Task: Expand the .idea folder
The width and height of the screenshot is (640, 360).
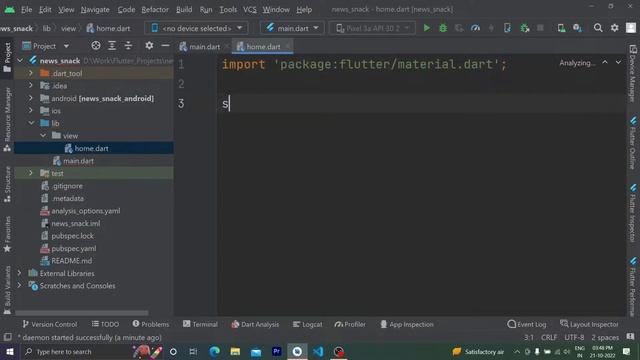Action: [31, 86]
